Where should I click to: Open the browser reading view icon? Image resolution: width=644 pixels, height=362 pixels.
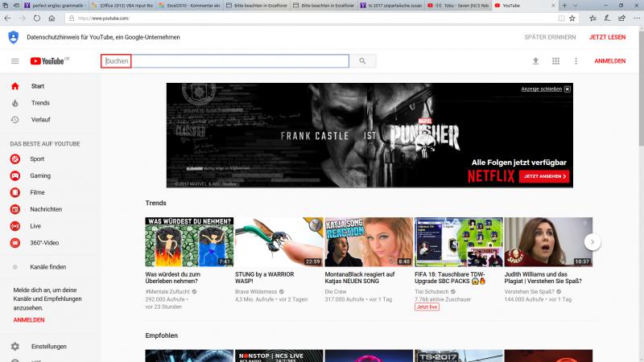click(x=561, y=18)
